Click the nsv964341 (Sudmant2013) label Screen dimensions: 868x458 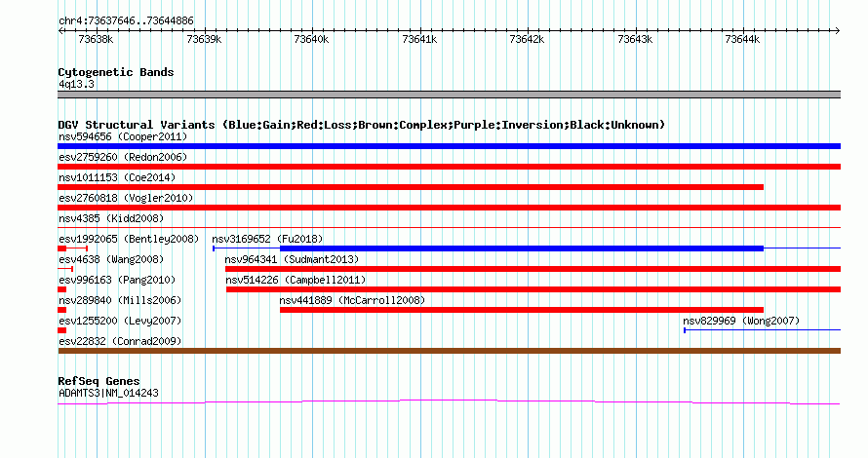[x=292, y=259]
